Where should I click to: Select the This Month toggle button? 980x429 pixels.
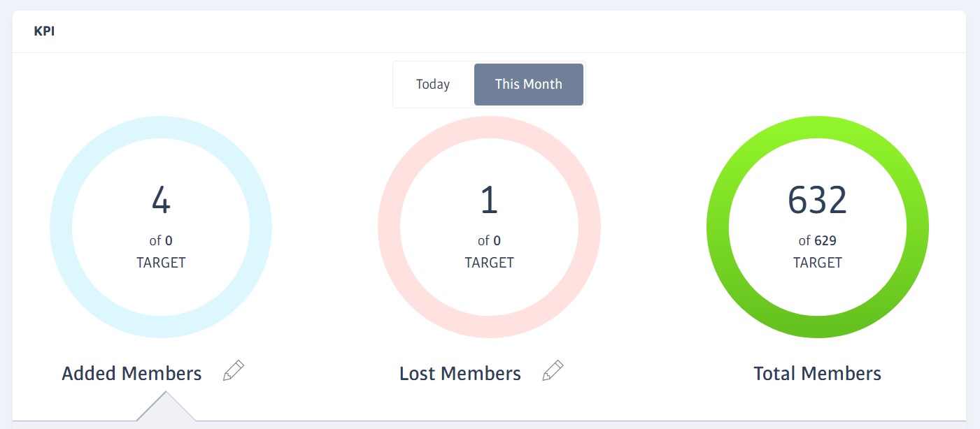tap(529, 85)
